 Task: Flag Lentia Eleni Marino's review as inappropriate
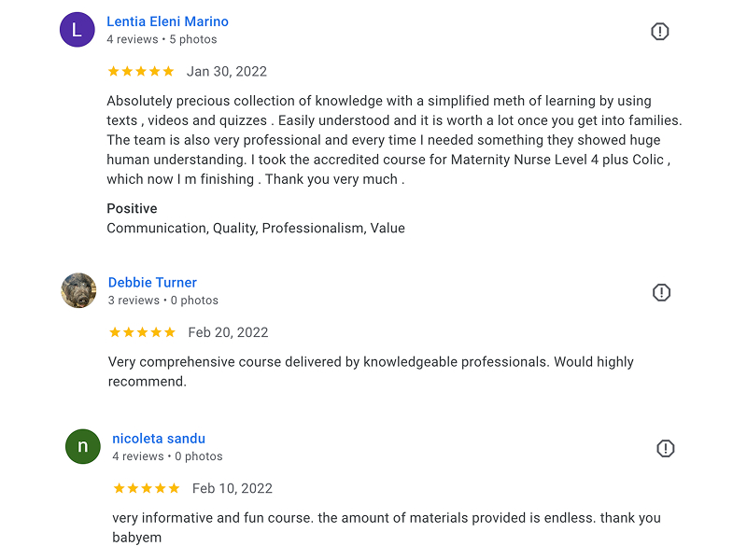point(660,32)
